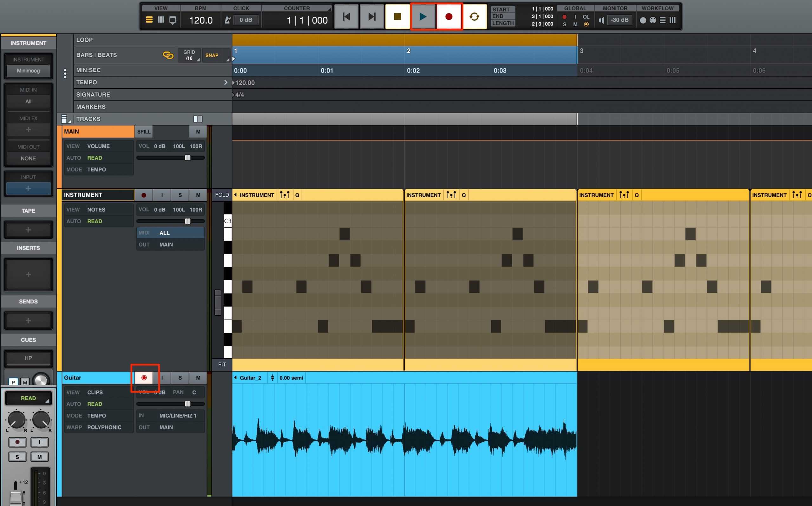This screenshot has width=812, height=506.
Task: Click the Return to Start transport button
Action: [x=346, y=16]
